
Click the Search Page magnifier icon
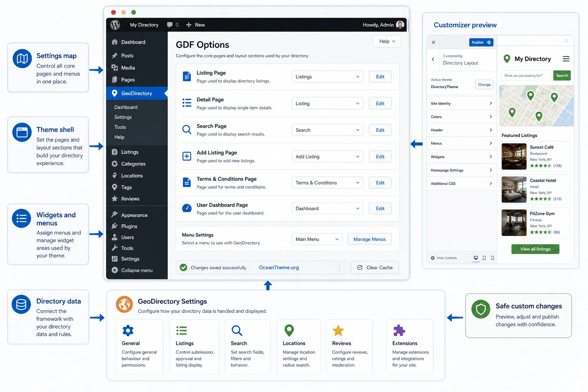coord(187,130)
